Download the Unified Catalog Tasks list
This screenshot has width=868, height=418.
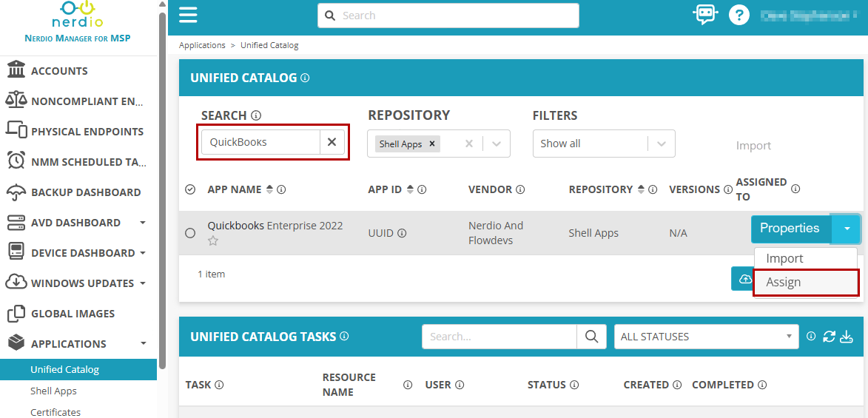point(846,336)
